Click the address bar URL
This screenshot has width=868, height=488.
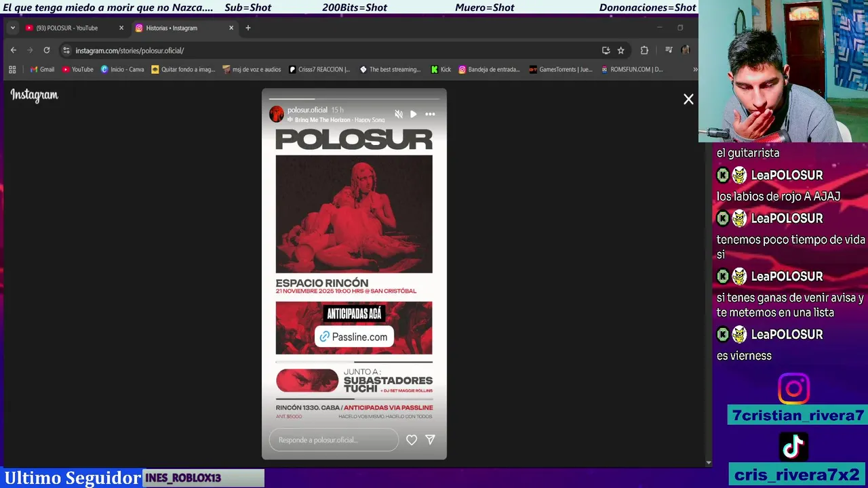pos(130,50)
